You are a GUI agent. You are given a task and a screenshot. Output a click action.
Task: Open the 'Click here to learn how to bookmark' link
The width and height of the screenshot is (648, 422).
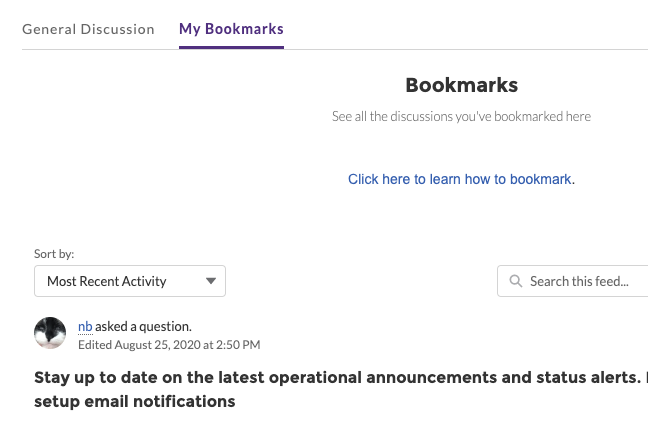(460, 179)
